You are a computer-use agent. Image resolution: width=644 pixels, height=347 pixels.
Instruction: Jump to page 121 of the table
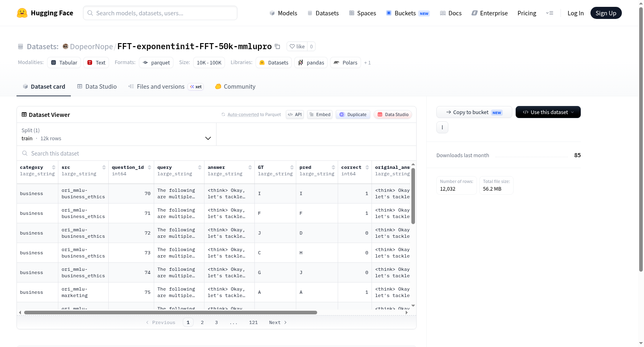[253, 322]
